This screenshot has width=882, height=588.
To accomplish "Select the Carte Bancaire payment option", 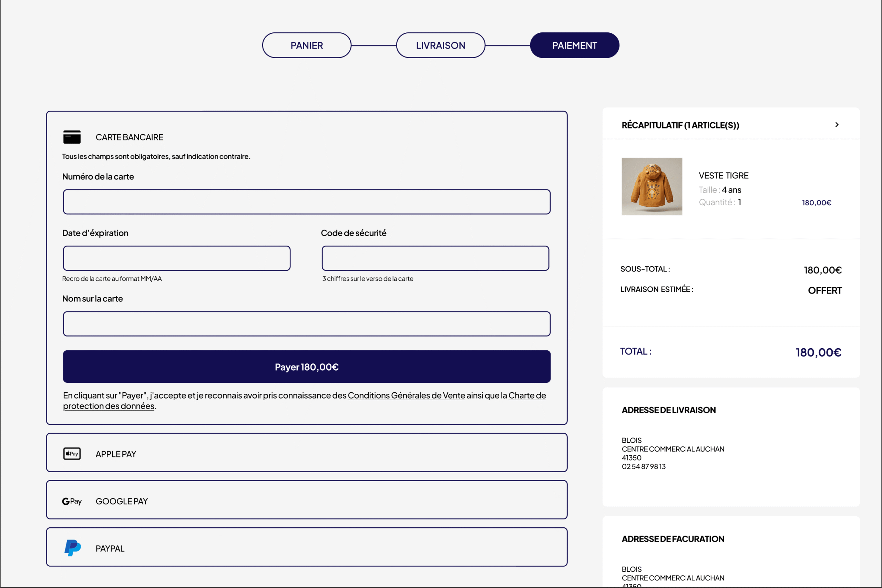I will [x=129, y=137].
